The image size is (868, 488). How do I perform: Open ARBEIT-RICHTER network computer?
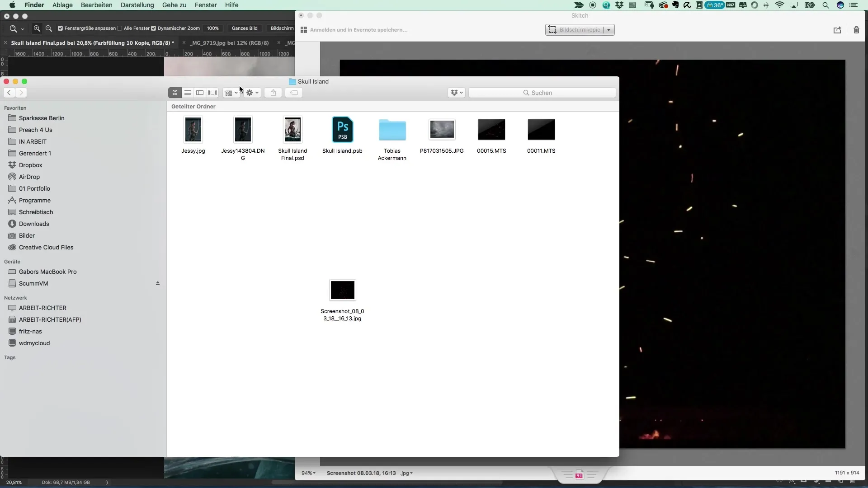(x=42, y=308)
